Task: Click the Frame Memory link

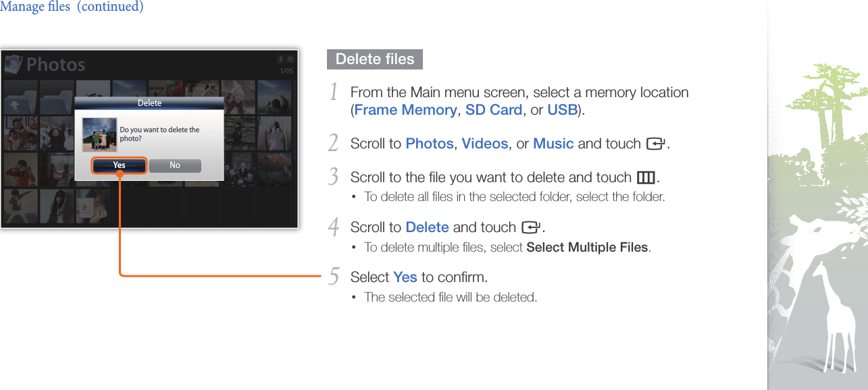Action: pyautogui.click(x=405, y=110)
